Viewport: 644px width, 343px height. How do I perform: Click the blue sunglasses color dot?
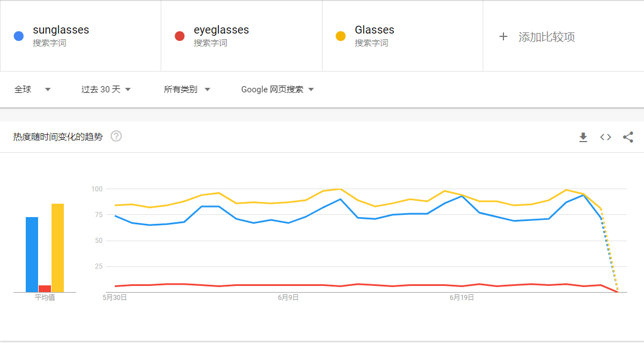click(18, 36)
